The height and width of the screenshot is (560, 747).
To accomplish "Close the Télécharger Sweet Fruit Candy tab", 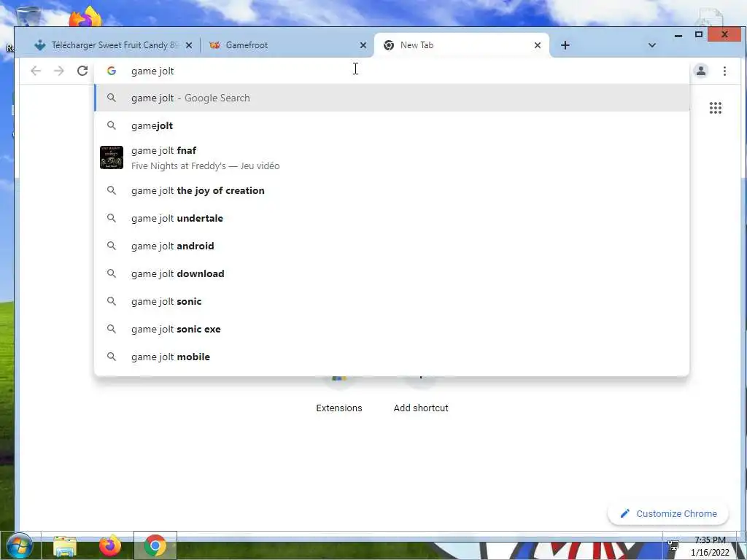I will pyautogui.click(x=189, y=45).
